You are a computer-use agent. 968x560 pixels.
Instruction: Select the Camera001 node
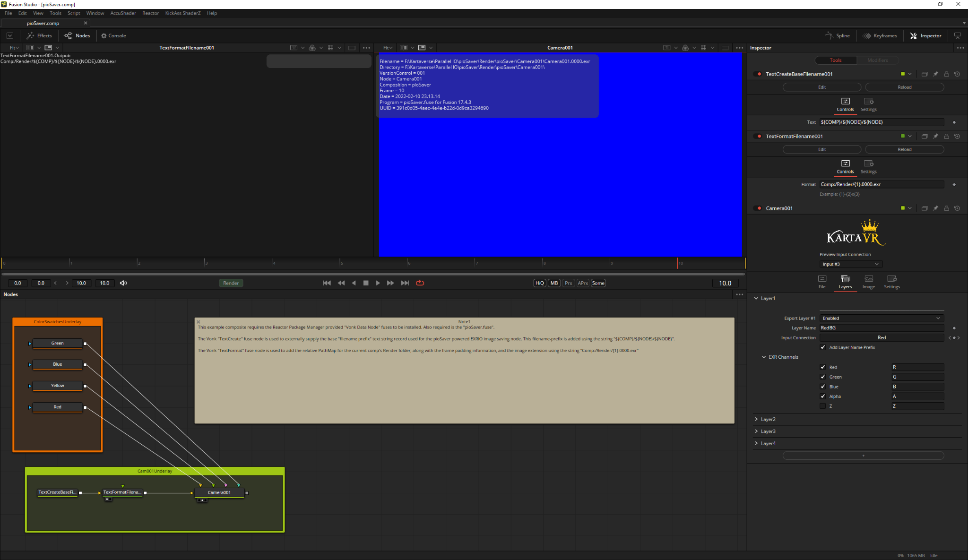(x=219, y=492)
